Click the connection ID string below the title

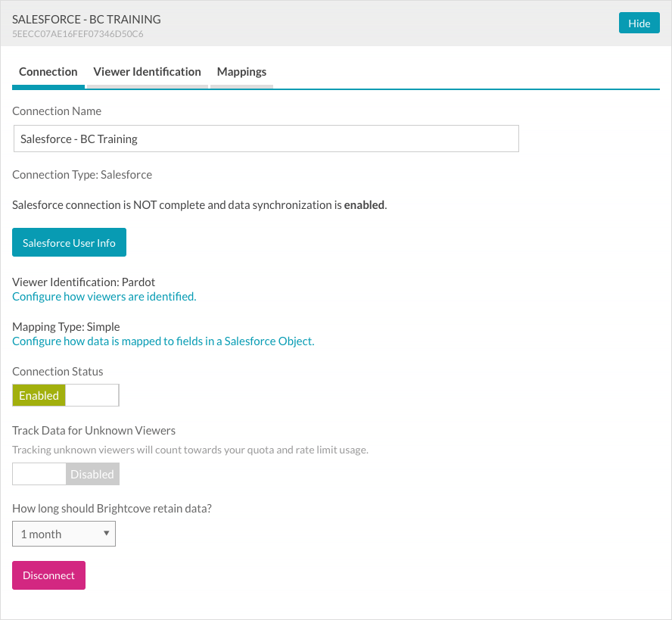coord(78,34)
